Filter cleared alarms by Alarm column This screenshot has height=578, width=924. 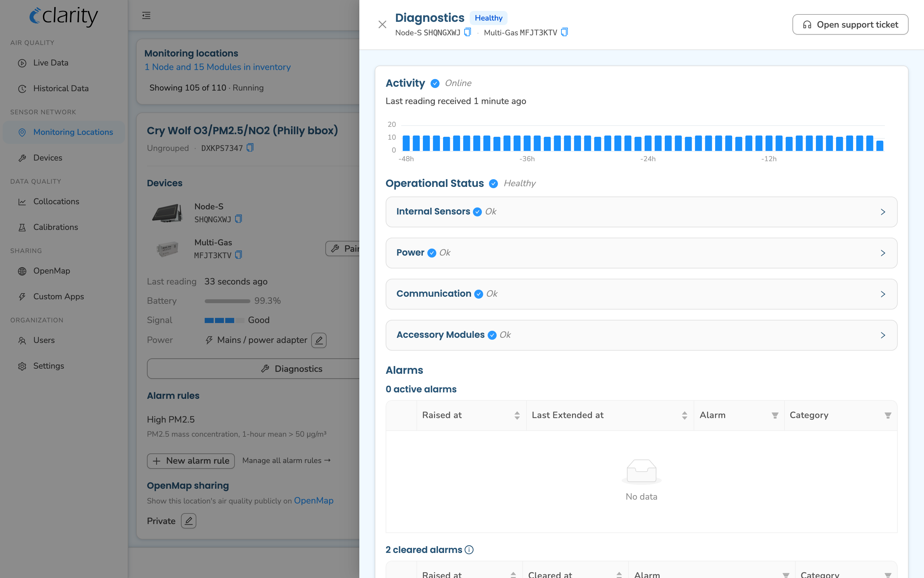[786, 575]
